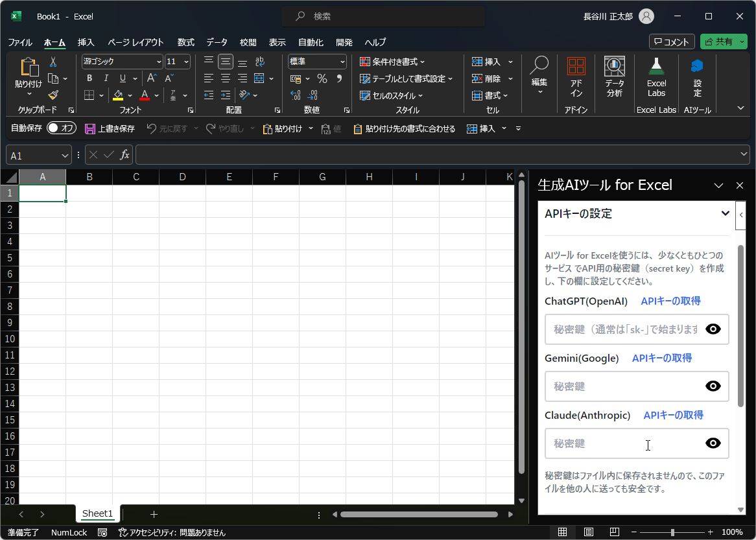Click the 共有 (Share) button

click(x=724, y=41)
